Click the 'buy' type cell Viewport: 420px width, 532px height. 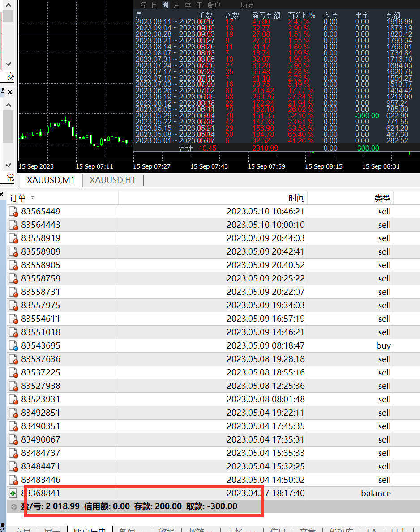click(383, 346)
